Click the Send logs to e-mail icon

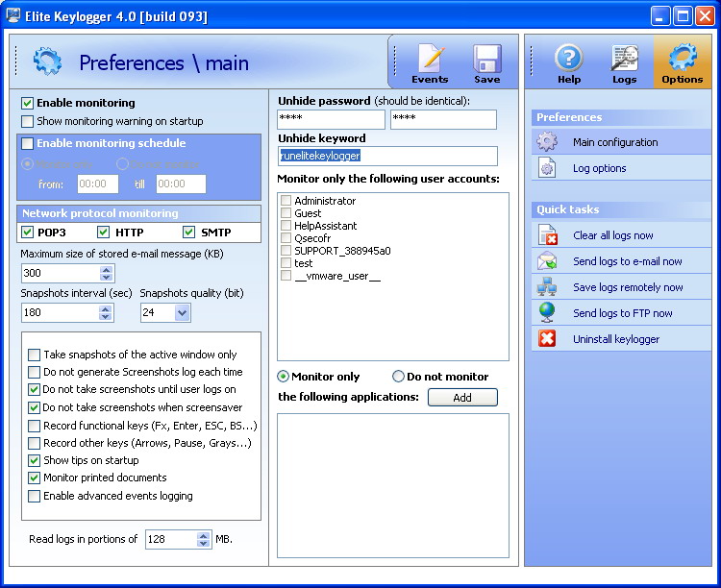(x=547, y=261)
